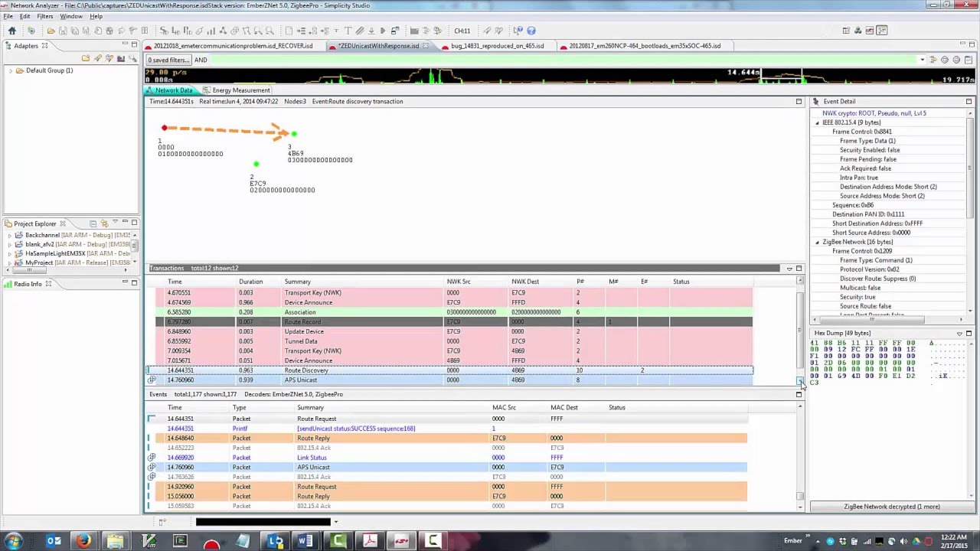
Task: Maximize the Events pane
Action: [x=799, y=394]
